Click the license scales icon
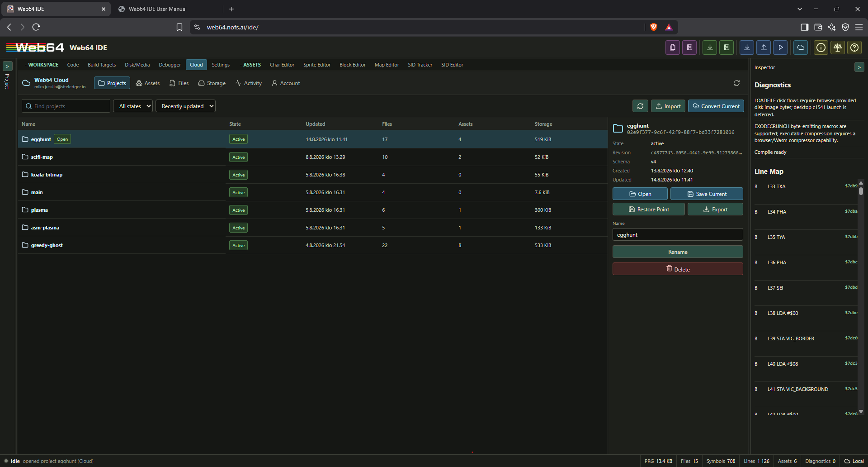 point(838,48)
